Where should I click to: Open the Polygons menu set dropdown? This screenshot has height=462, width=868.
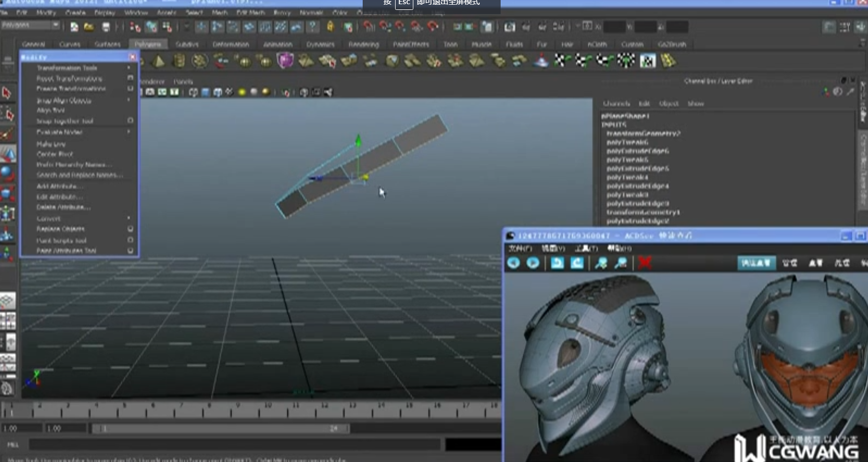(31, 25)
